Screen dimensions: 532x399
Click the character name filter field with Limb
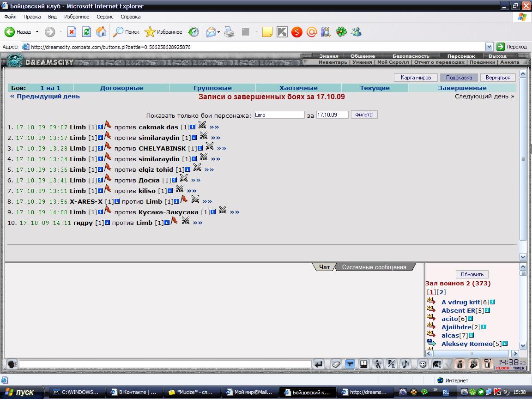click(x=279, y=115)
